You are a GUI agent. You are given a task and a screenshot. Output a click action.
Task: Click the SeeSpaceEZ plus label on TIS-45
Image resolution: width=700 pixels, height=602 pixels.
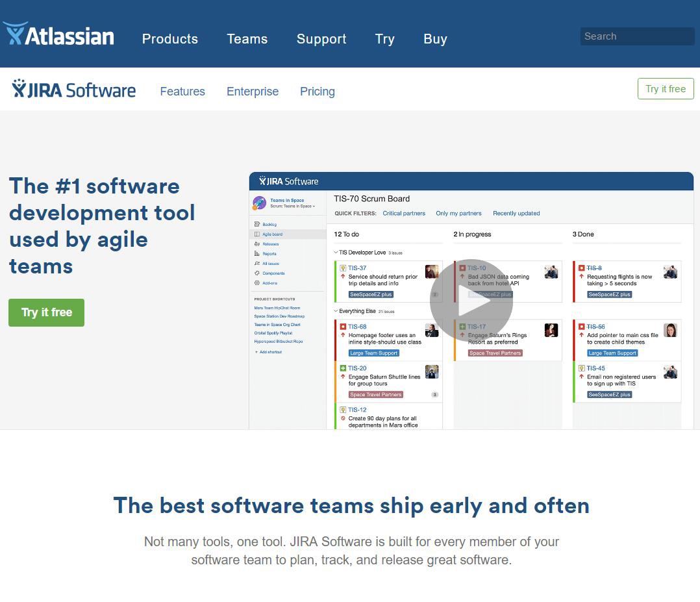[609, 394]
